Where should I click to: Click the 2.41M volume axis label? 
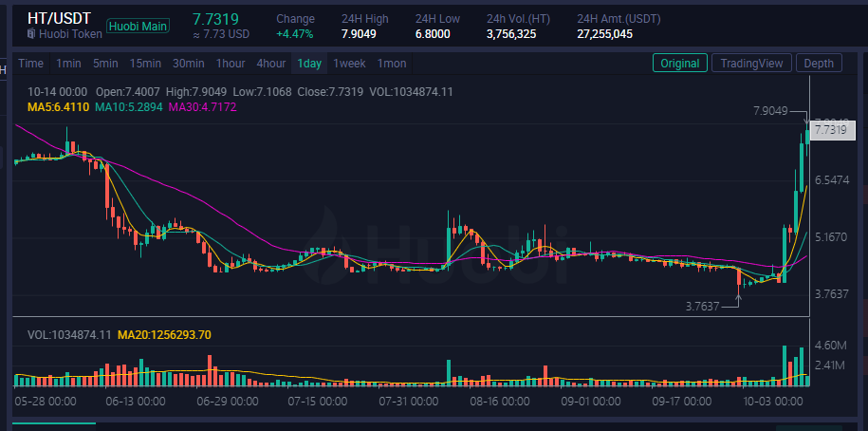click(831, 365)
